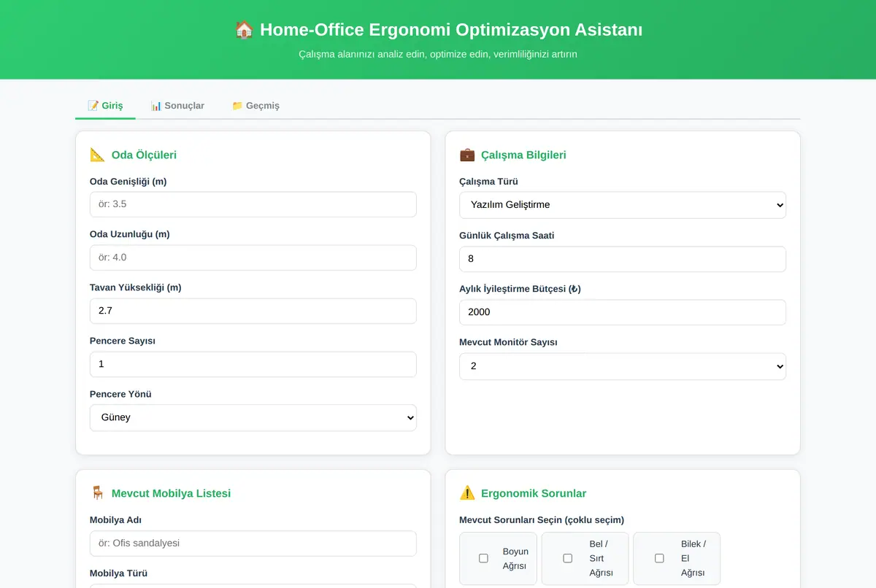This screenshot has width=876, height=588.
Task: Check the Boyun Ağrısı checkbox
Action: [x=483, y=558]
